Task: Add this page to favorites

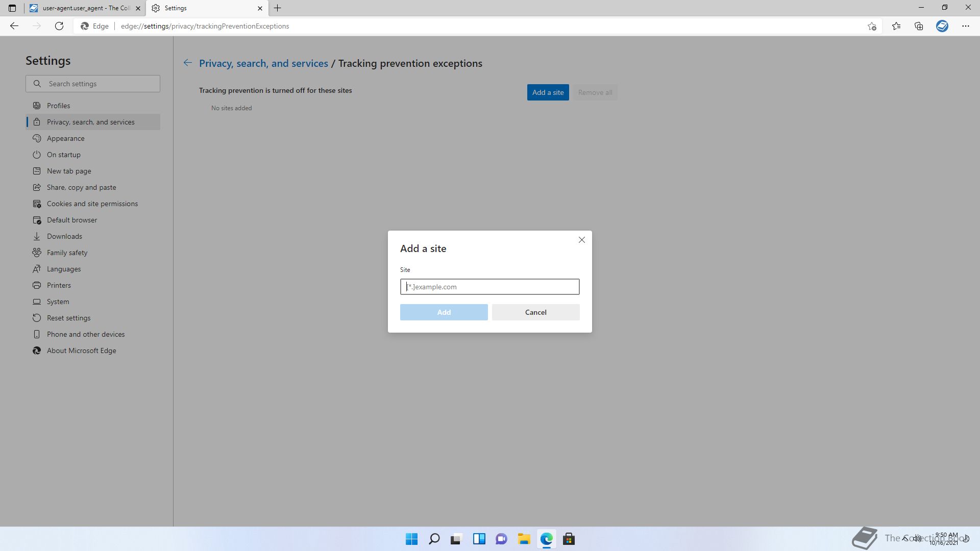Action: point(872,26)
